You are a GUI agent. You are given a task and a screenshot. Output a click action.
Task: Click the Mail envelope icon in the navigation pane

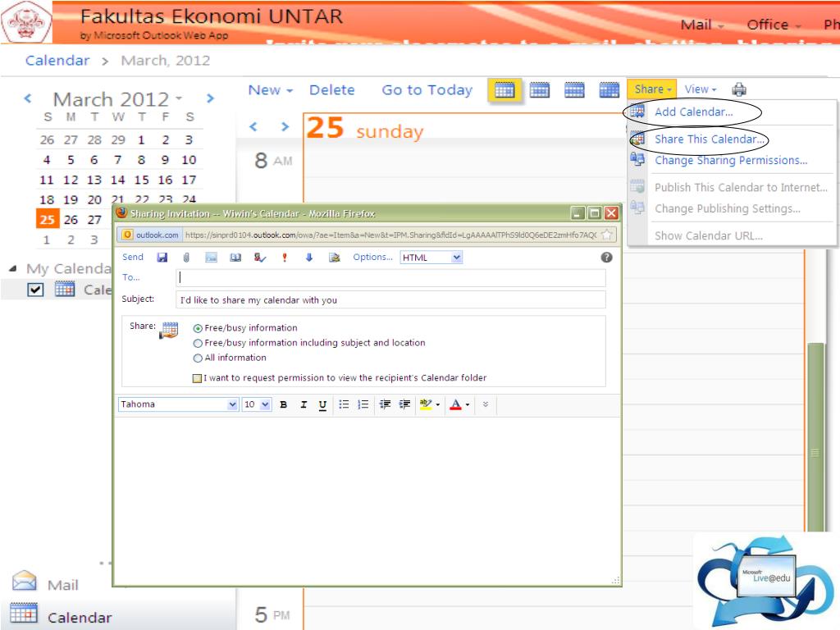(x=24, y=581)
